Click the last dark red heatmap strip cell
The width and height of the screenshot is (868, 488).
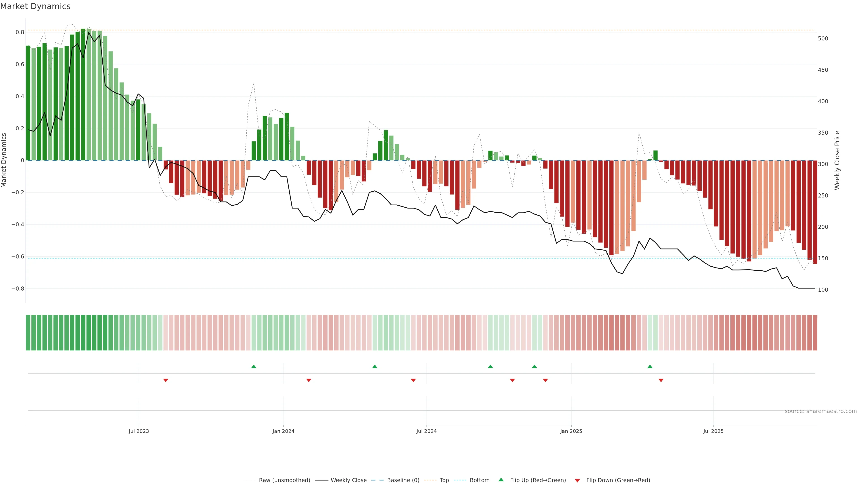click(815, 332)
